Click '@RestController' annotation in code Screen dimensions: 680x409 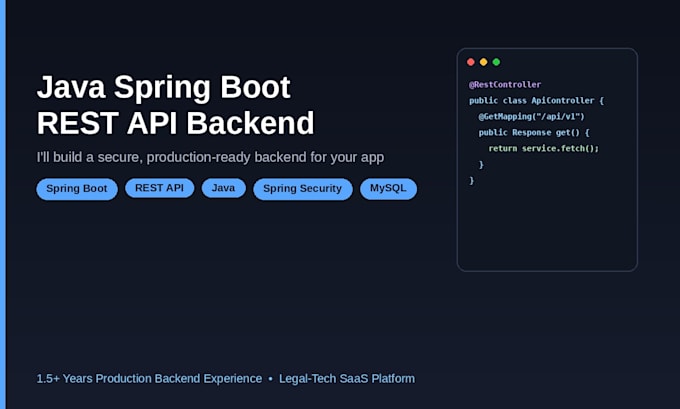click(x=505, y=85)
